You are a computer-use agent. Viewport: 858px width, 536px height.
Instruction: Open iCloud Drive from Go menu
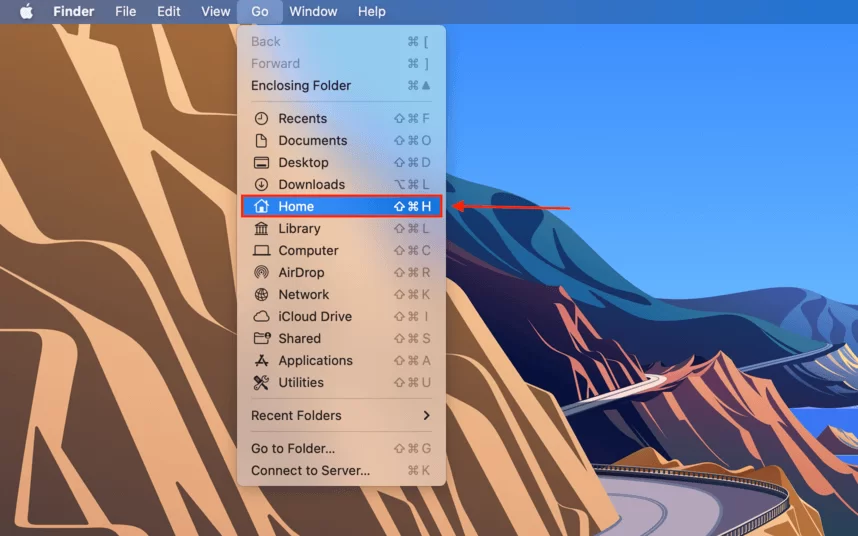[x=341, y=316]
